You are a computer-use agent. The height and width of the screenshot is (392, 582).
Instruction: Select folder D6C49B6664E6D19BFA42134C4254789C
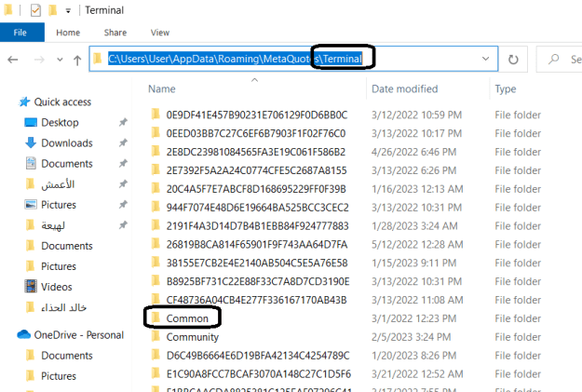pos(258,356)
